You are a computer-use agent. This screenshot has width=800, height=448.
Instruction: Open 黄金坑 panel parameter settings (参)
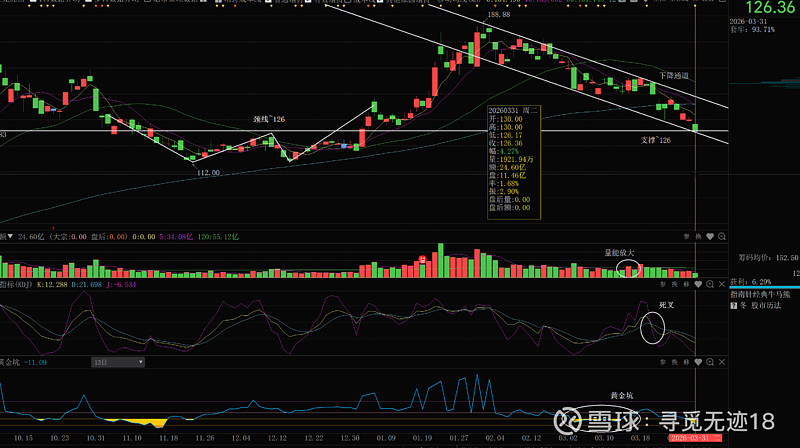663,362
